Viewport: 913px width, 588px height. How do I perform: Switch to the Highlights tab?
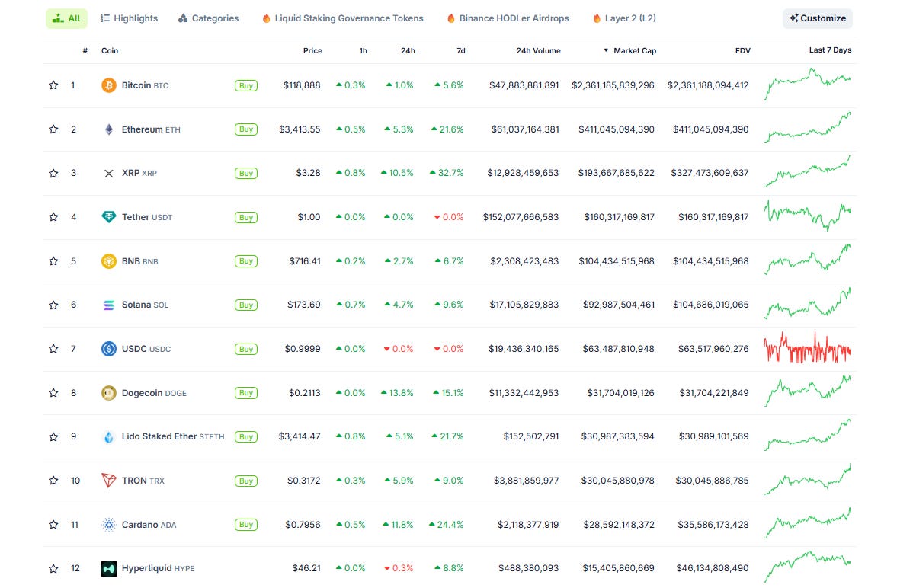coord(130,18)
